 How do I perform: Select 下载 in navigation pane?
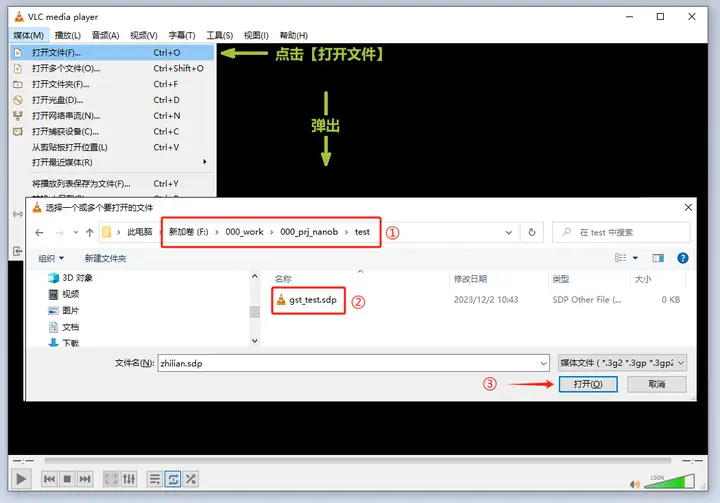point(64,343)
